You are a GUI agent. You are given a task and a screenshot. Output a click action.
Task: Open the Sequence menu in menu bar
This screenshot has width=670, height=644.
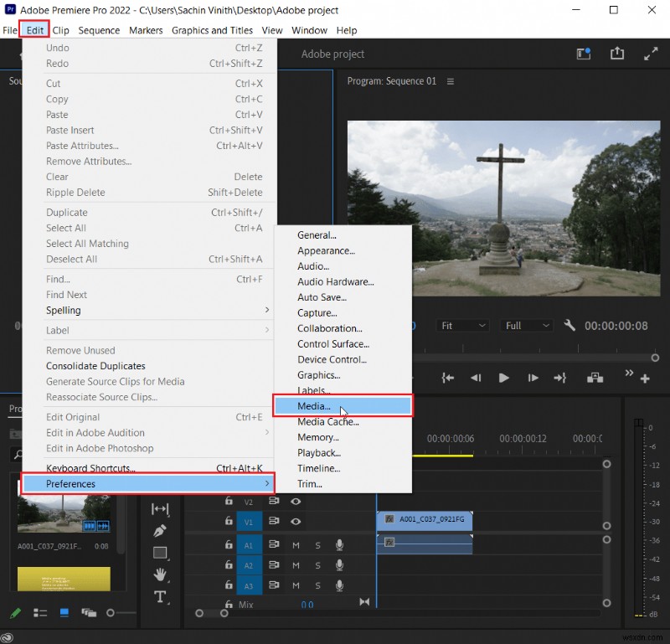[99, 30]
